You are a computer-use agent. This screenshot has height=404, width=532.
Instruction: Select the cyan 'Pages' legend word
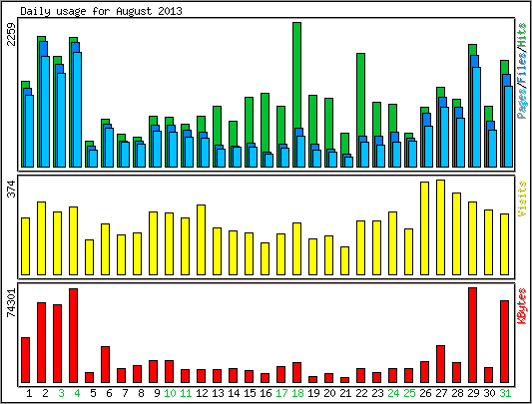click(521, 103)
